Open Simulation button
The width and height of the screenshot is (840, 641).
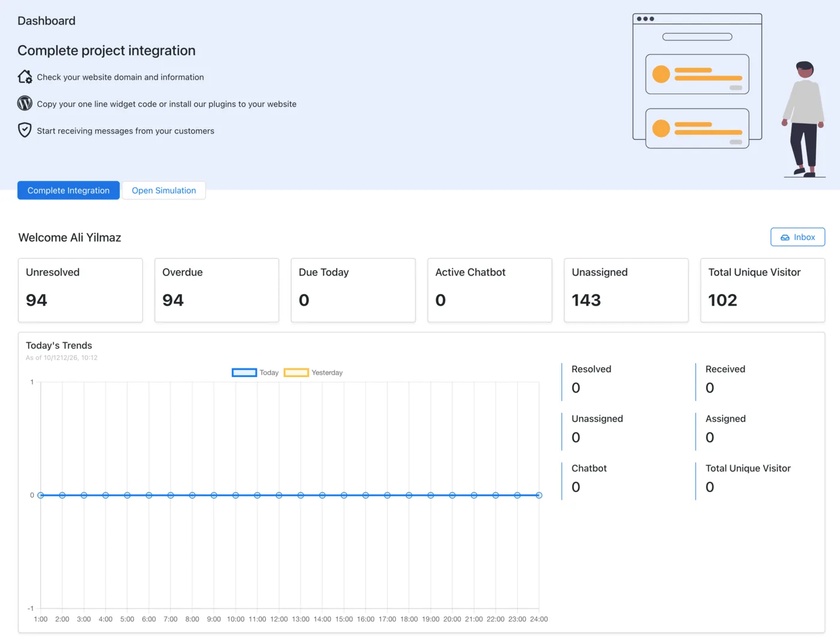(x=164, y=190)
